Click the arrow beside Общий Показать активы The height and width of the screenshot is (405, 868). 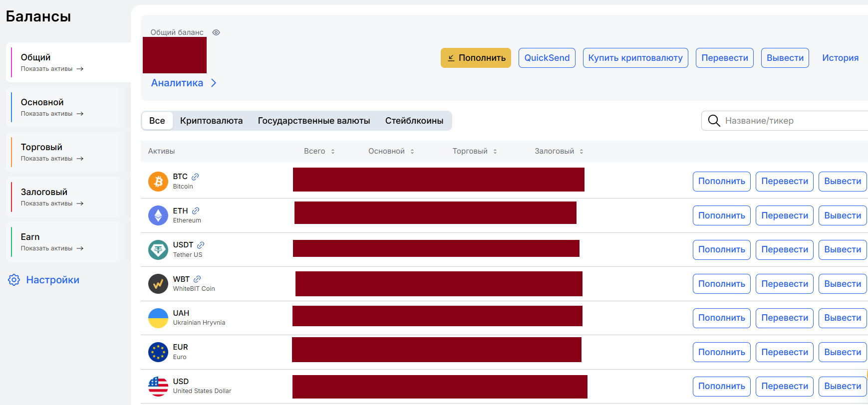click(80, 69)
